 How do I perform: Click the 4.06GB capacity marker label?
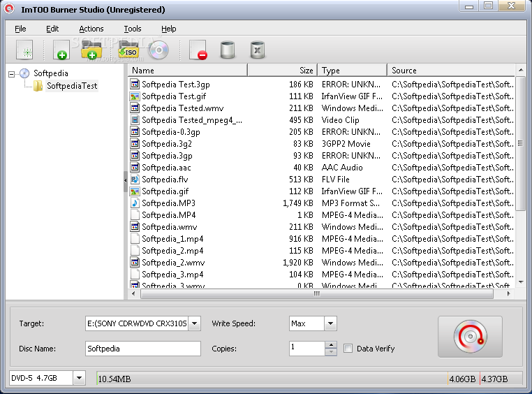point(462,379)
